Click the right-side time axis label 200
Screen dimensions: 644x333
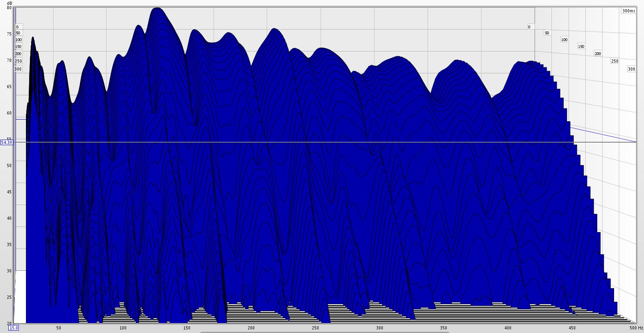(598, 53)
